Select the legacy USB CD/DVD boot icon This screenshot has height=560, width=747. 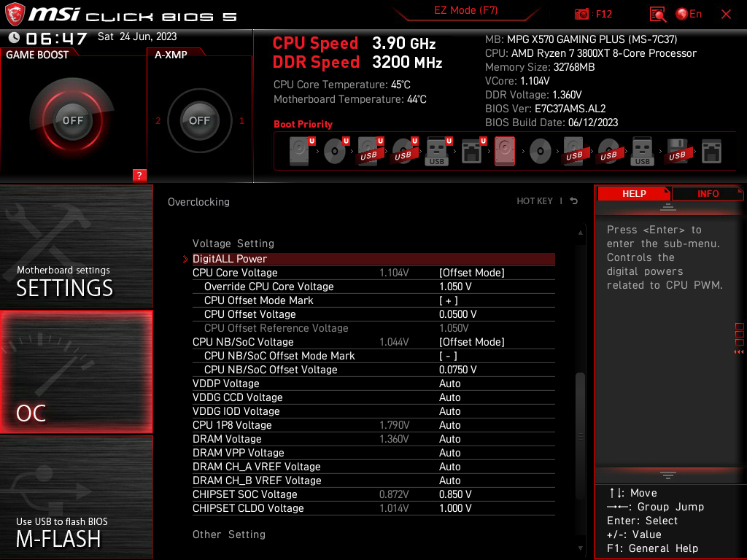[609, 152]
